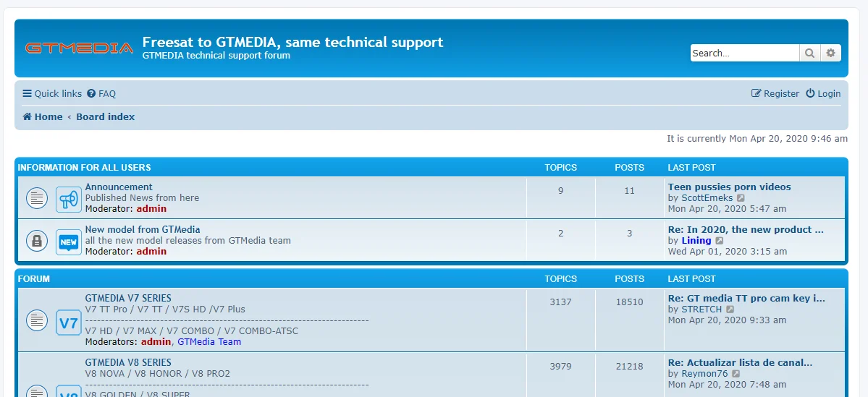View latest post icon next to ScottEmeks

click(741, 198)
